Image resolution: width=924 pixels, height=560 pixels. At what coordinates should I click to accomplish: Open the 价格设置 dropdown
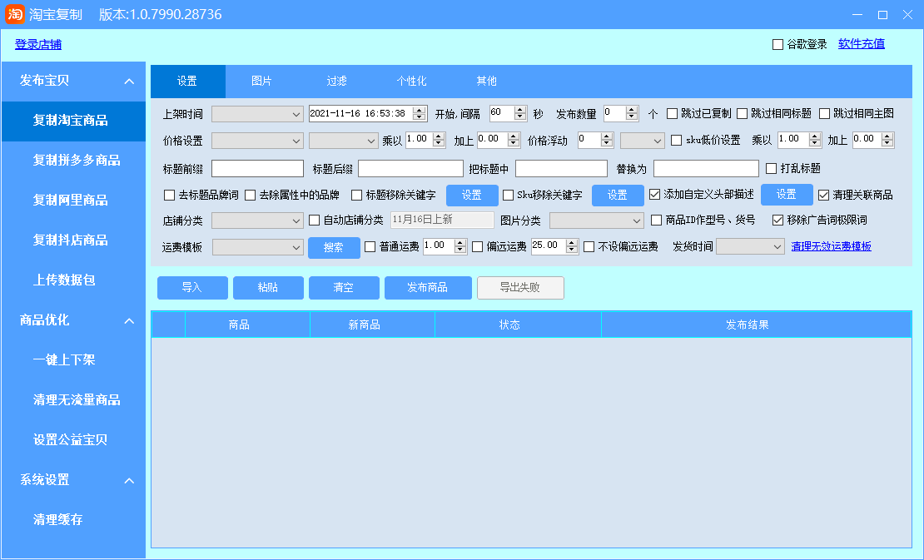pos(257,141)
